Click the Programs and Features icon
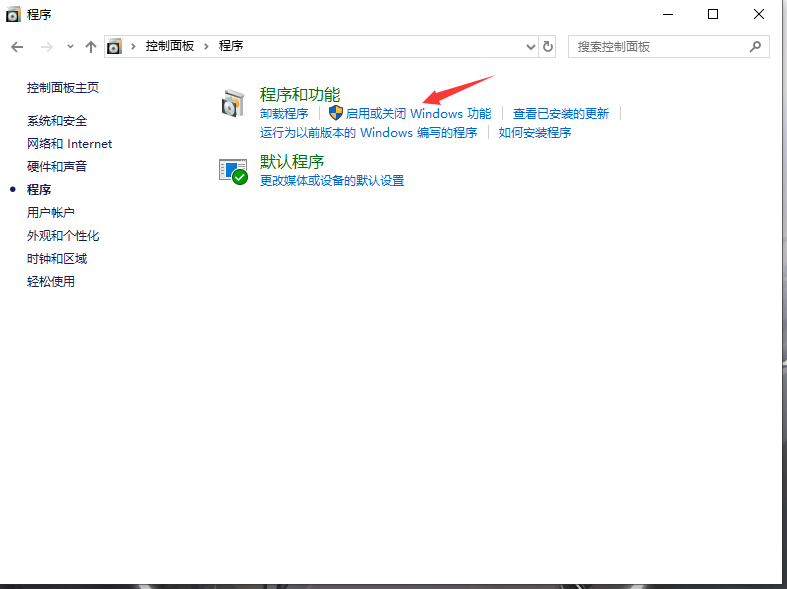787x589 pixels. coord(233,103)
